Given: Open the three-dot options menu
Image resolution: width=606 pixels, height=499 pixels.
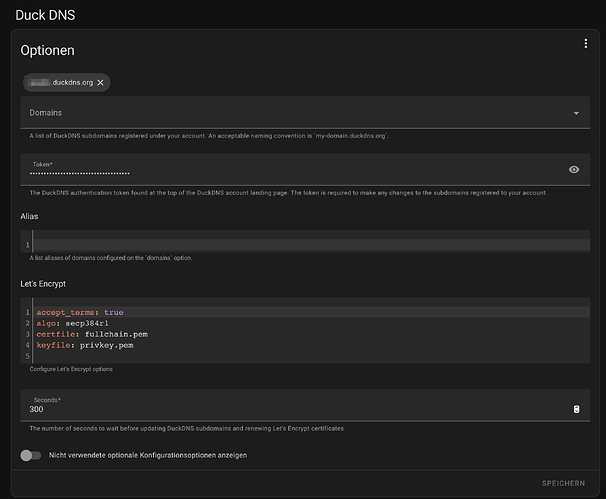Looking at the screenshot, I should click(586, 44).
